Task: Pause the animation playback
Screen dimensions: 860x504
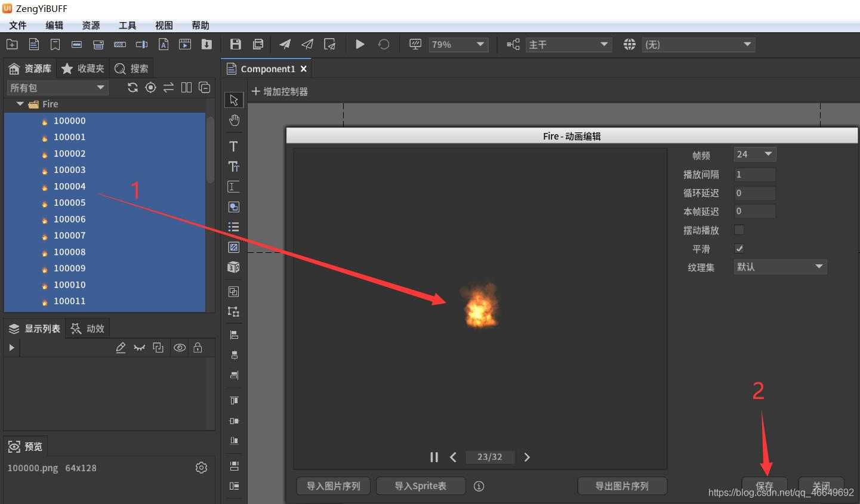Action: 434,457
